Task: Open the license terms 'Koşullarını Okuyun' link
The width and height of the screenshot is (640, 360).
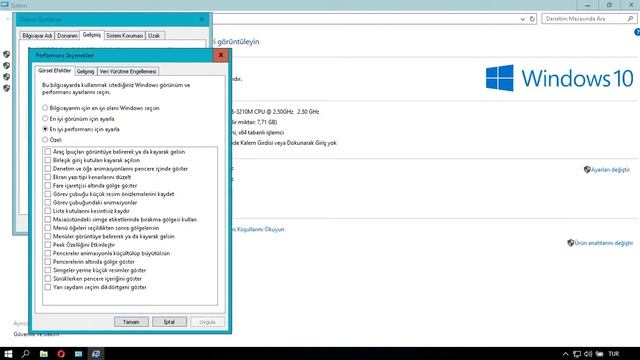Action: (258, 229)
